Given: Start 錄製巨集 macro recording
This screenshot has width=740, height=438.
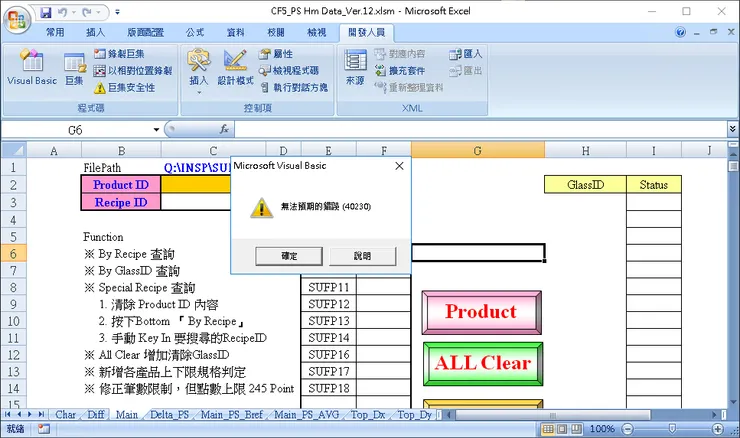Looking at the screenshot, I should coord(119,54).
